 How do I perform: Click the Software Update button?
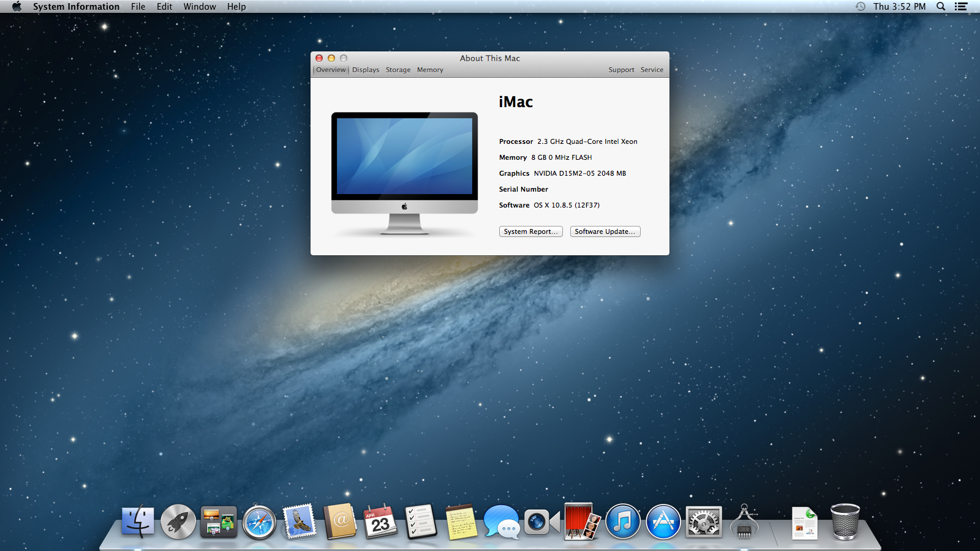point(605,231)
